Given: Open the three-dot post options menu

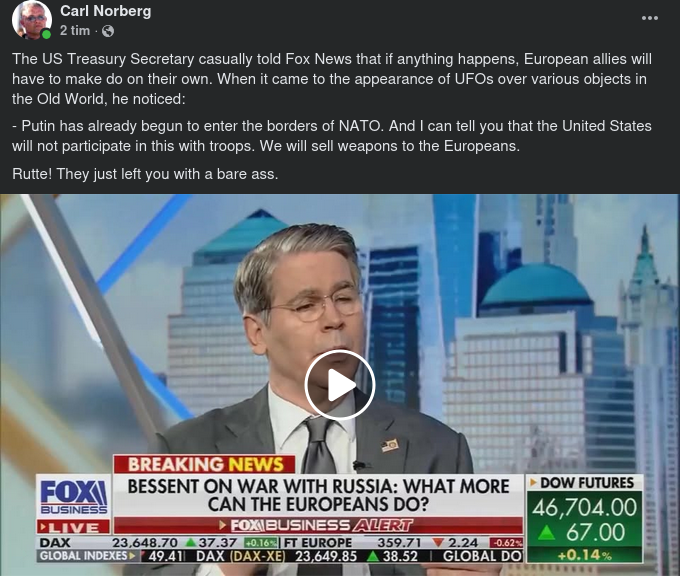Looking at the screenshot, I should [x=650, y=18].
